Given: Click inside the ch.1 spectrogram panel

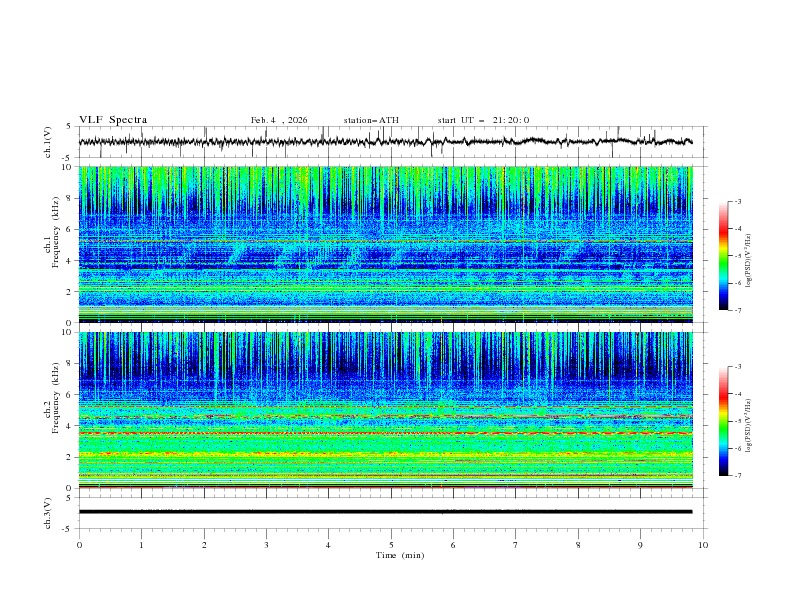Looking at the screenshot, I should pos(385,244).
